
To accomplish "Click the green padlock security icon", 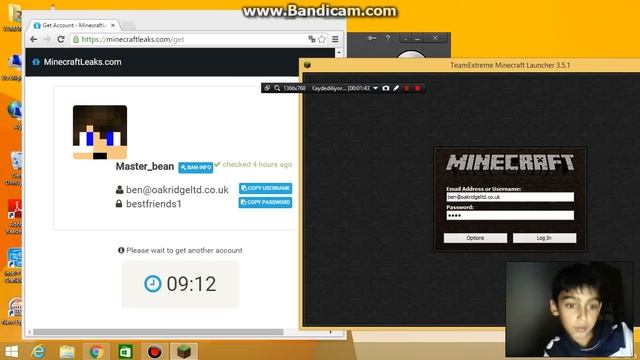I will tap(76, 39).
